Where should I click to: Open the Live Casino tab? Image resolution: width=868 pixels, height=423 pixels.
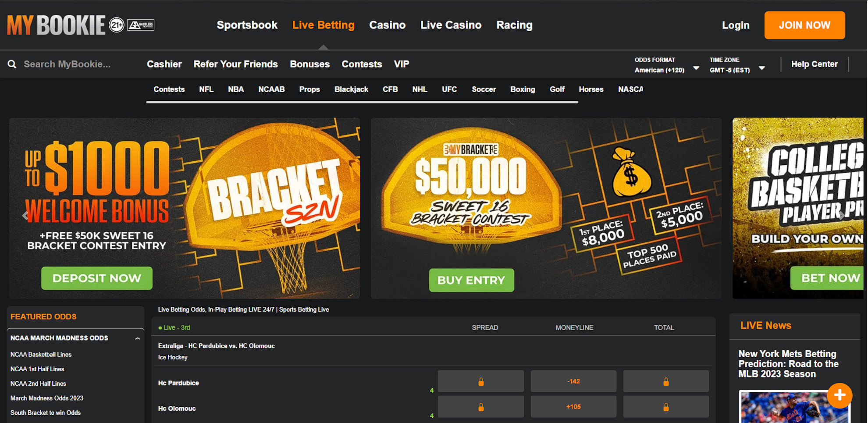click(x=451, y=25)
